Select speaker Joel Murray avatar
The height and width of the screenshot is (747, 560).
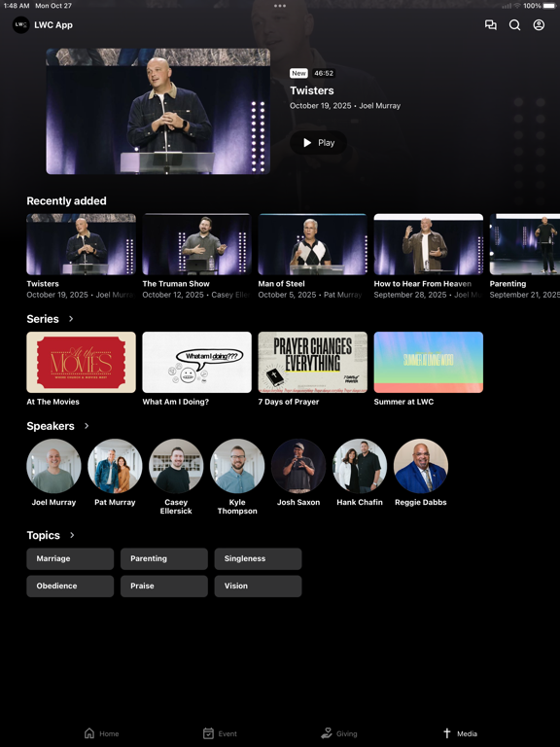click(53, 466)
